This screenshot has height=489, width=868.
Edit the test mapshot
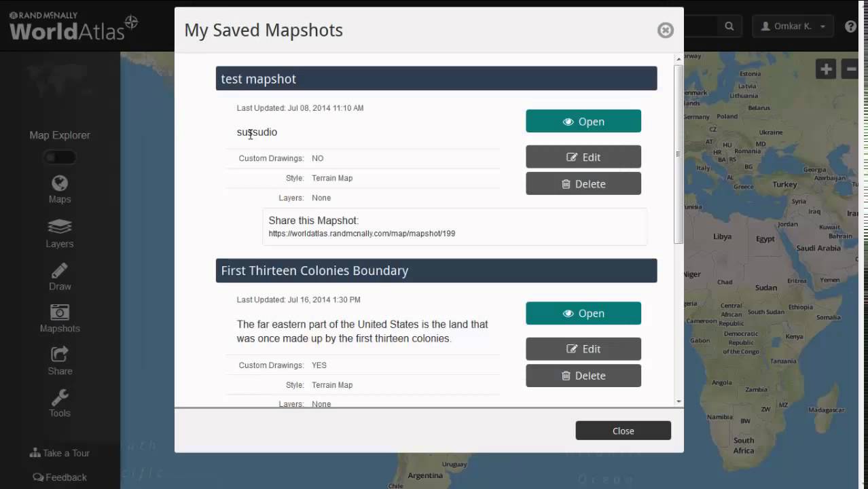coord(583,157)
